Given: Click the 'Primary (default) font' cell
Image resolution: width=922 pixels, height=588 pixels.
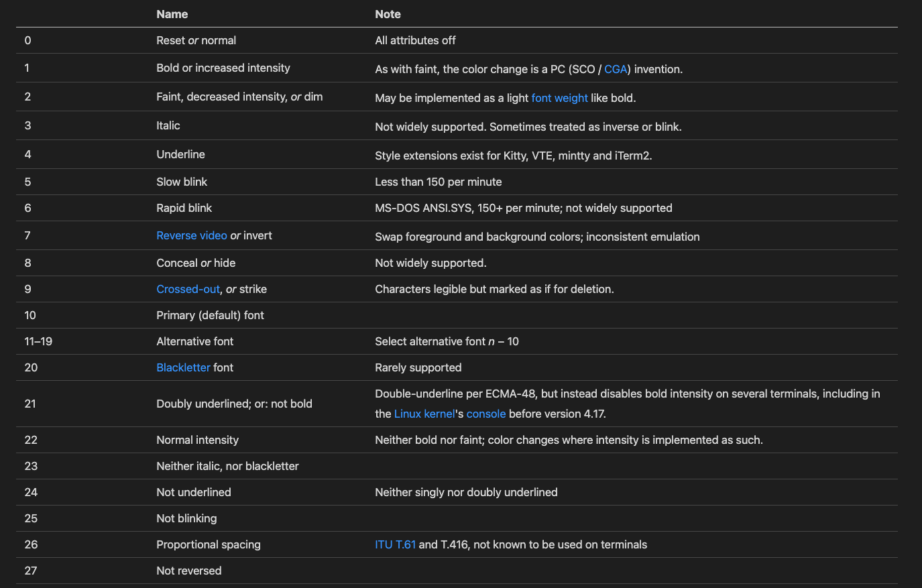Looking at the screenshot, I should [210, 315].
